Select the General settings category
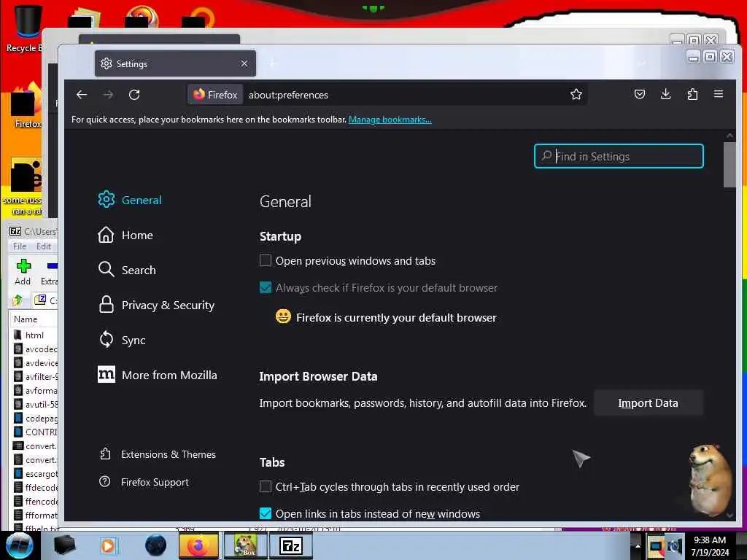Screen dimensions: 747x560 click(130, 200)
